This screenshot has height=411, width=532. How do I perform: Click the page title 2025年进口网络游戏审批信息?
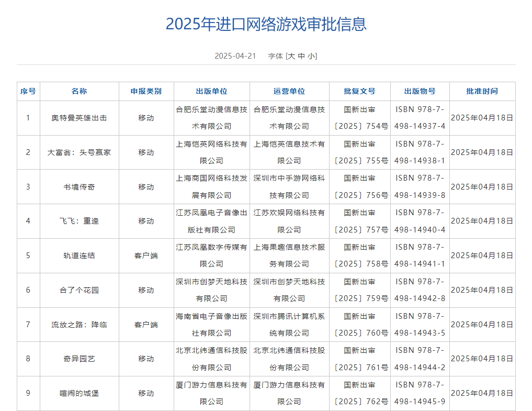tap(266, 24)
